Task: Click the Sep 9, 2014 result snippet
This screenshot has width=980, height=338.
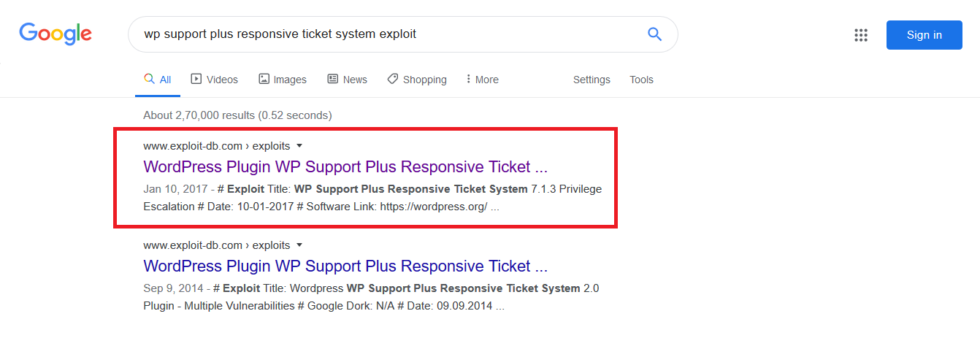Action: coord(371,297)
